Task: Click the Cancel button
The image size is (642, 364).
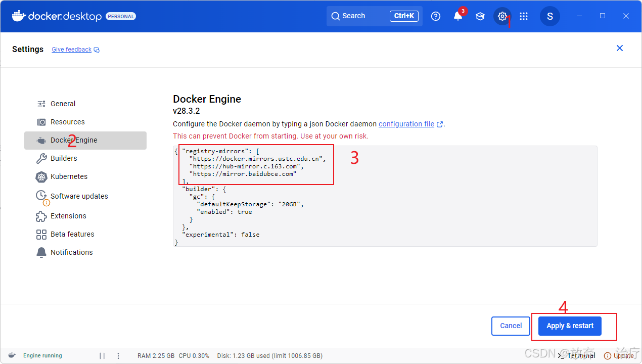Action: click(511, 326)
